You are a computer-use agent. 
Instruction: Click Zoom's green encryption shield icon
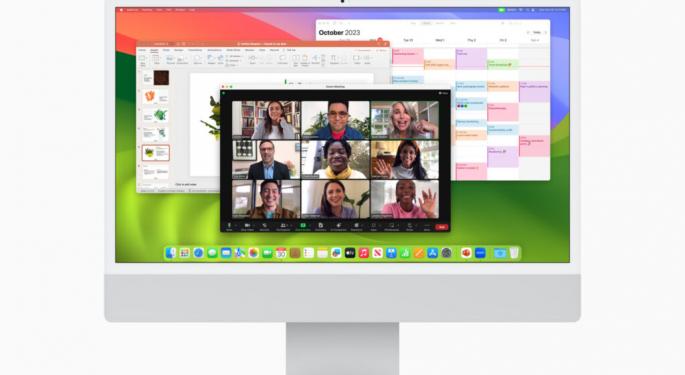point(224,93)
